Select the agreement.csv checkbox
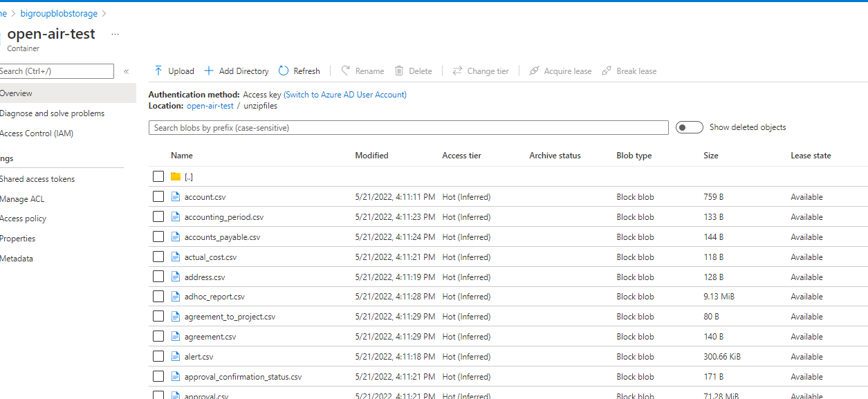This screenshot has width=868, height=399. point(158,337)
